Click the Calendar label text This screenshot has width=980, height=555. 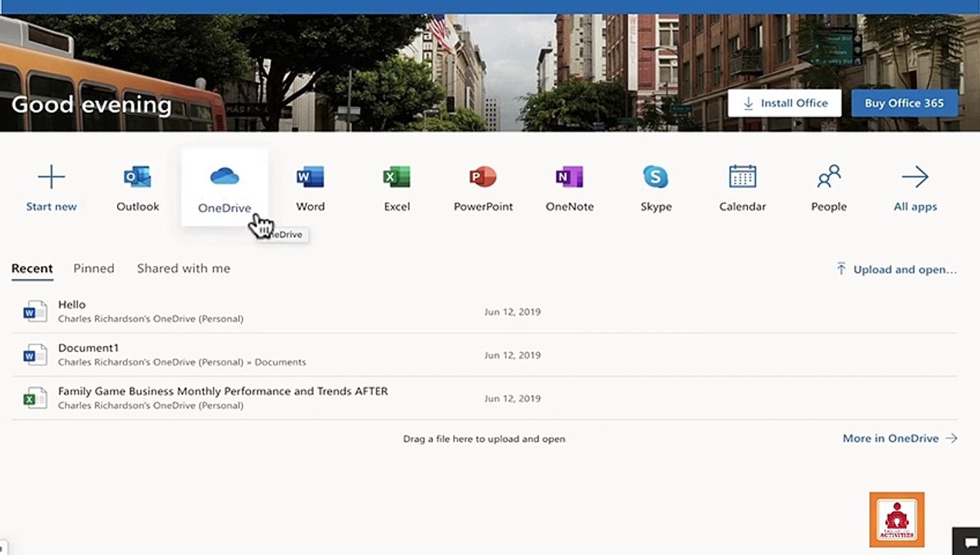pos(743,207)
